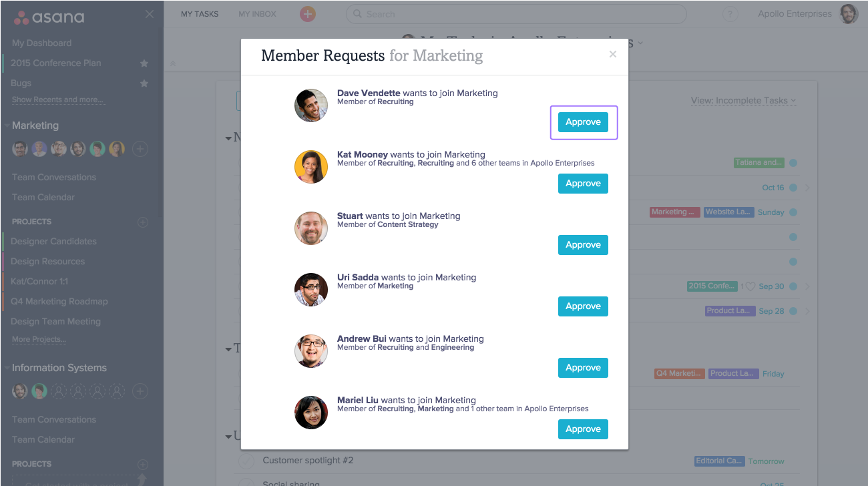The width and height of the screenshot is (868, 486).
Task: Toggle the Customer spotlight #2 task checkbox
Action: (x=247, y=461)
